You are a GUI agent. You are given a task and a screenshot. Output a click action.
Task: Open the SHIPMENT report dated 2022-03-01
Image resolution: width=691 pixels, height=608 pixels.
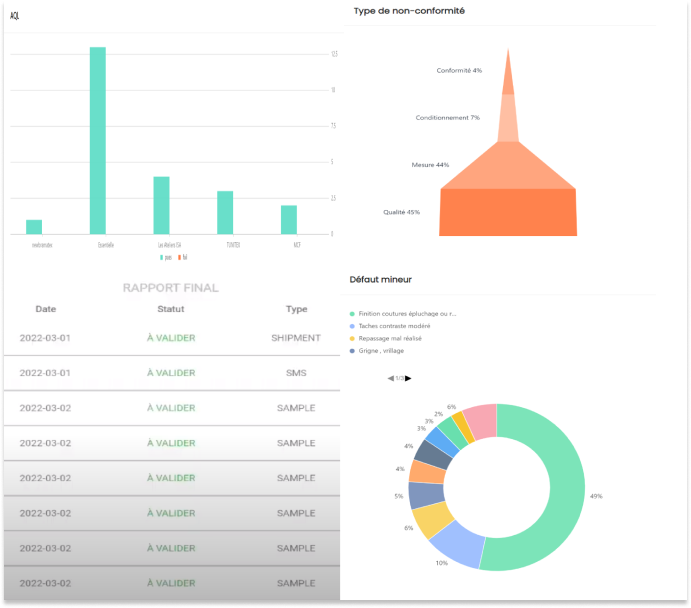(x=170, y=338)
